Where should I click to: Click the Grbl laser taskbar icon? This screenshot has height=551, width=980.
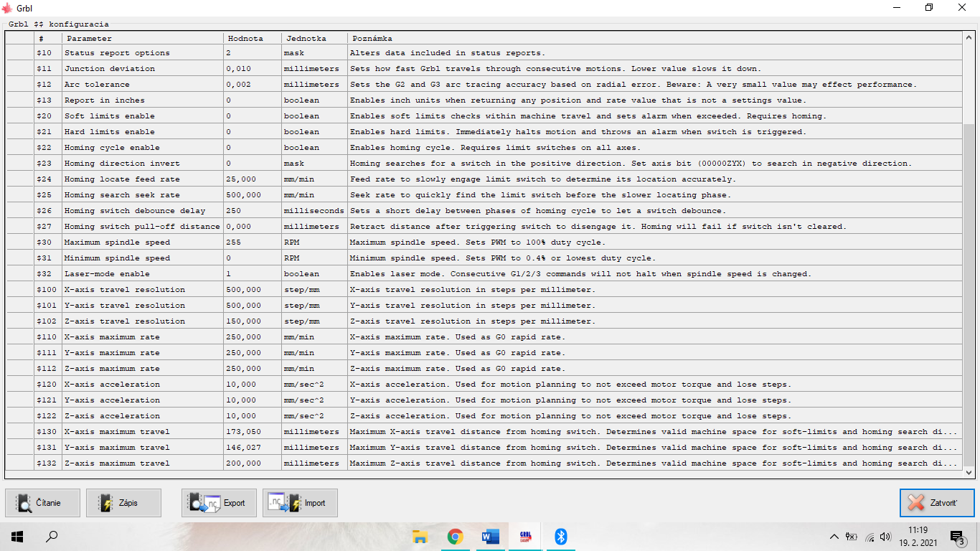point(525,536)
